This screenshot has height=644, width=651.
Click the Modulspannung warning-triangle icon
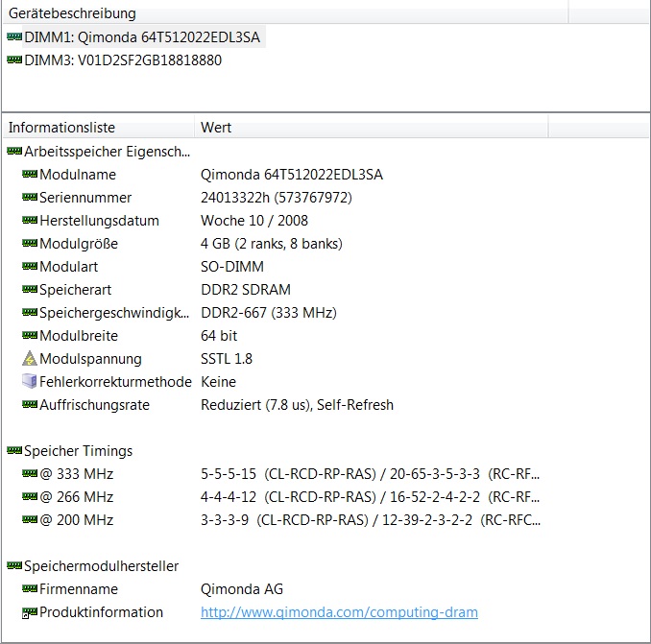click(30, 359)
